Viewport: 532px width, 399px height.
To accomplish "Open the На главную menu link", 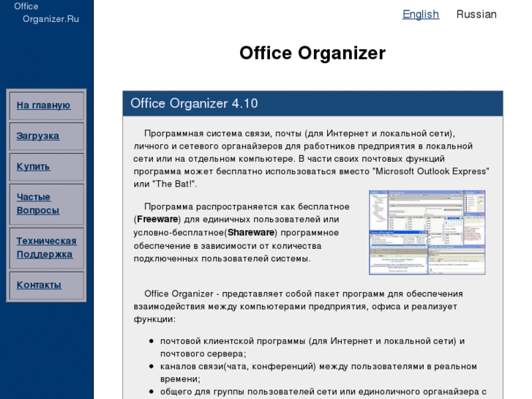I will tap(43, 105).
